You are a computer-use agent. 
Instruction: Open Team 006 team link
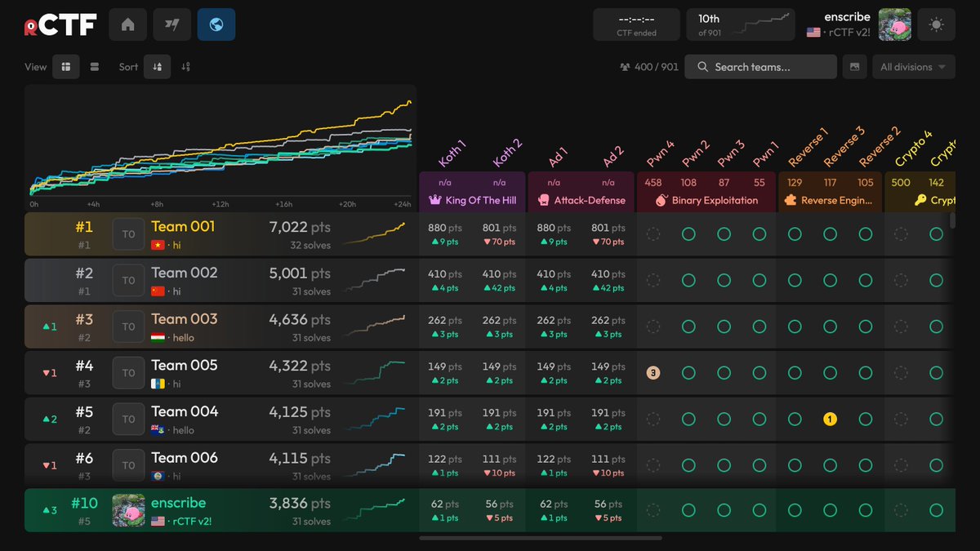[x=185, y=458]
